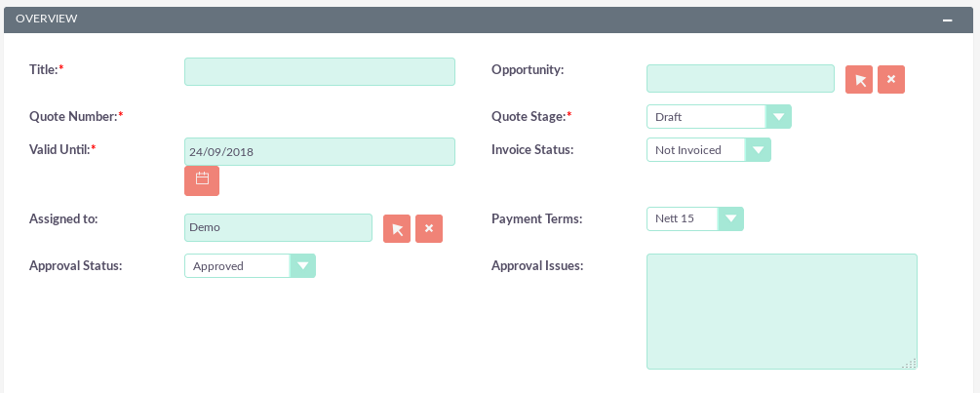Click the Assigned to field containing Demo

click(278, 227)
